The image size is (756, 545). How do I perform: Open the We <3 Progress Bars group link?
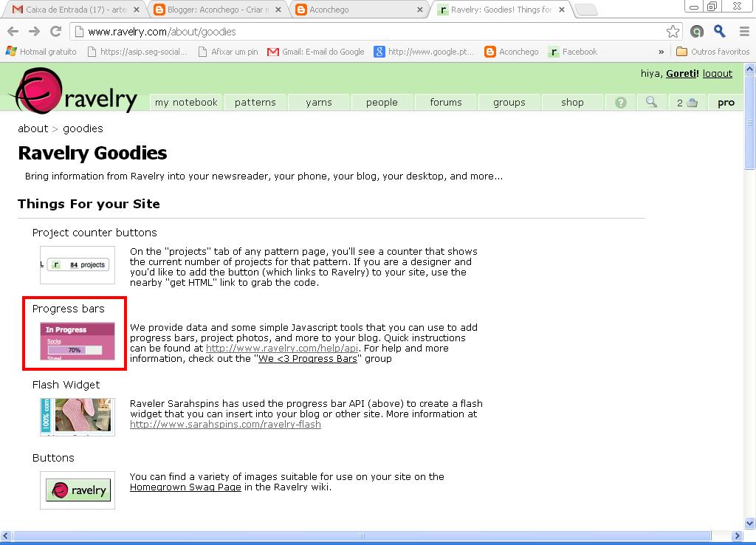pyautogui.click(x=308, y=359)
